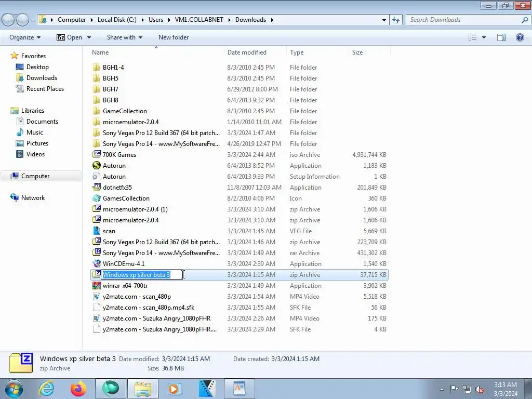Select the scan VEG file icon
Viewport: 532px width, 399px height.
tap(96, 231)
